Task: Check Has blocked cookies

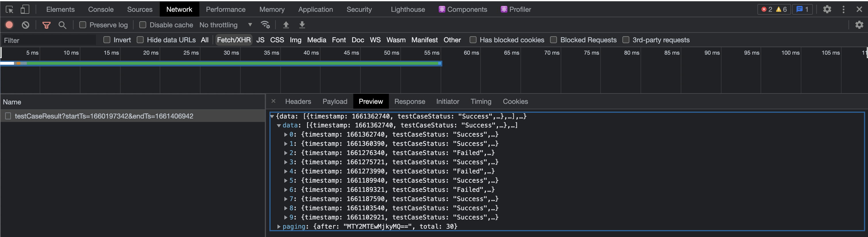Action: (x=473, y=40)
